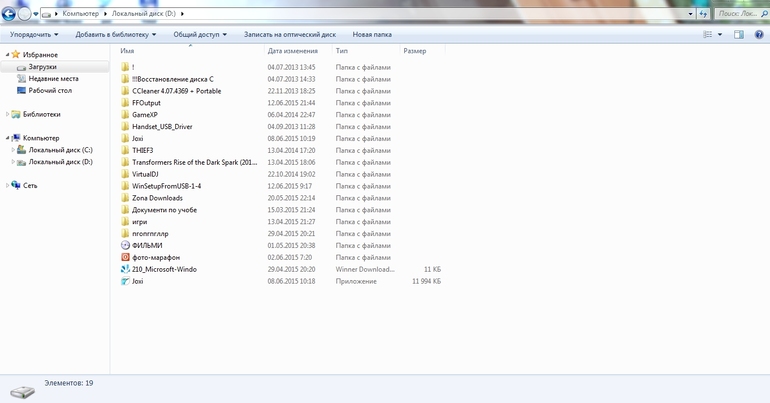The width and height of the screenshot is (770, 403).
Task: Open Добавить в библиотеку dropdown
Action: pos(115,34)
